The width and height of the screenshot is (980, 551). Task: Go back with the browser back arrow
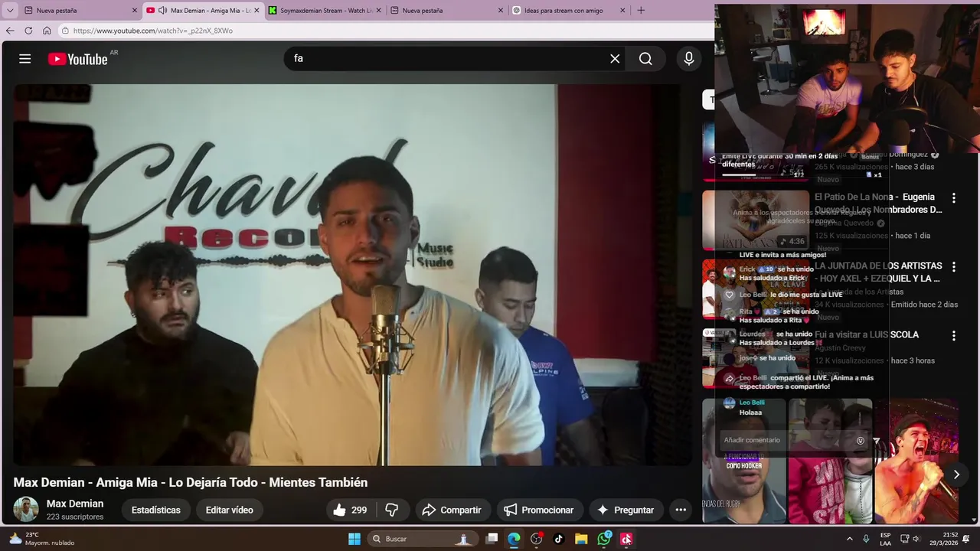click(10, 31)
